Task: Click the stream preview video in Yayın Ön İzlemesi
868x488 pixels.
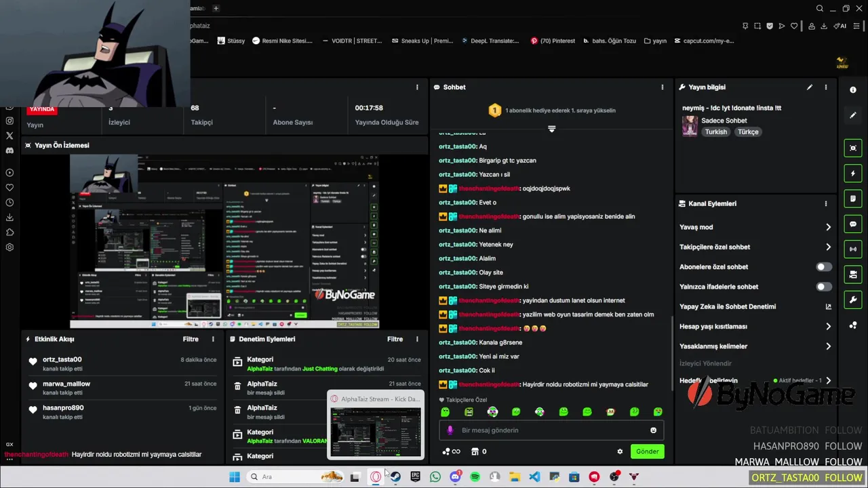Action: point(224,241)
